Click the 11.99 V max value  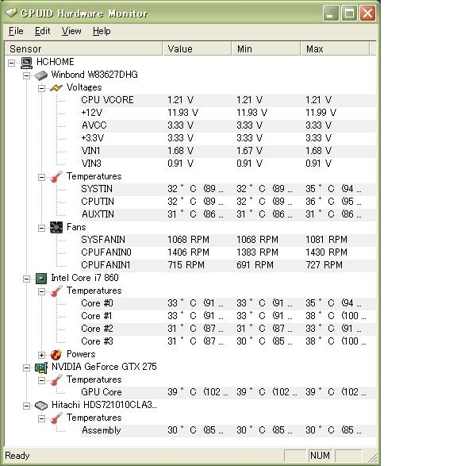click(321, 113)
